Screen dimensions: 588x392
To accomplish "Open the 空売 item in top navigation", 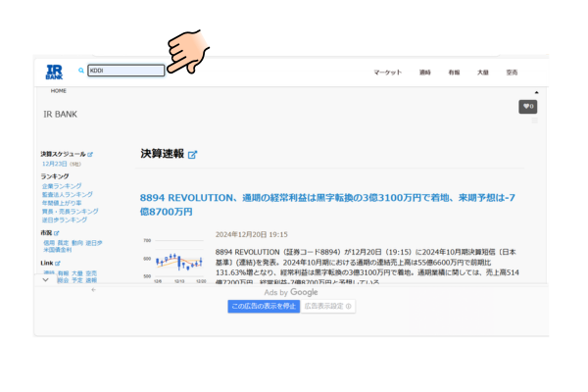I will pyautogui.click(x=512, y=73).
